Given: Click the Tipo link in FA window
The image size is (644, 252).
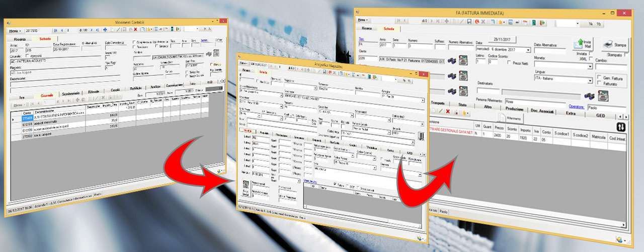Looking at the screenshot, I should (361, 38).
